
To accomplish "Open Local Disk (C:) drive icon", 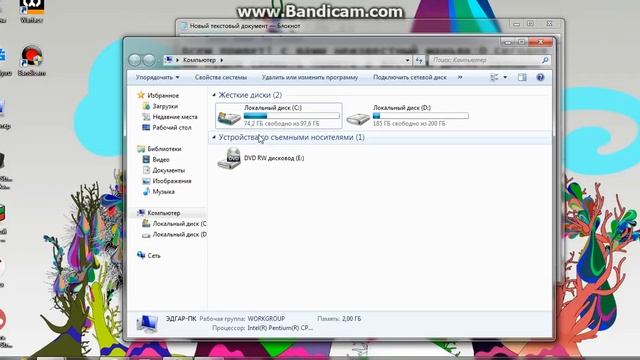I will [x=229, y=117].
